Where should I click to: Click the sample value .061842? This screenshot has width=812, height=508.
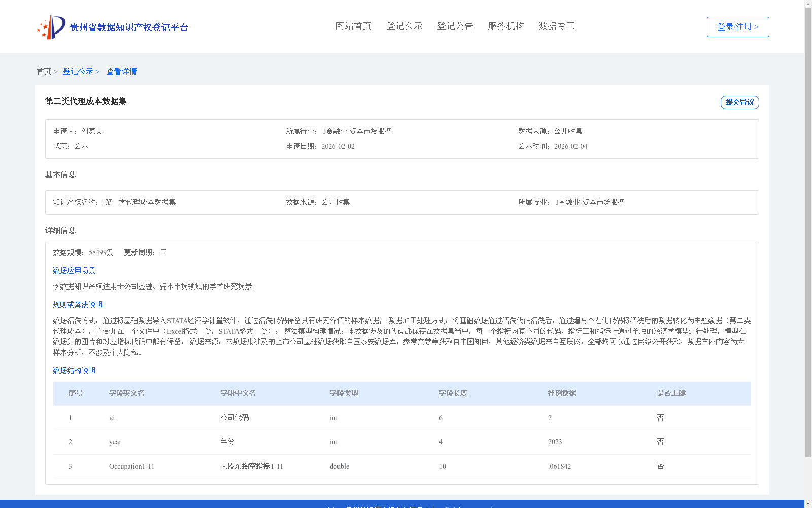click(559, 466)
